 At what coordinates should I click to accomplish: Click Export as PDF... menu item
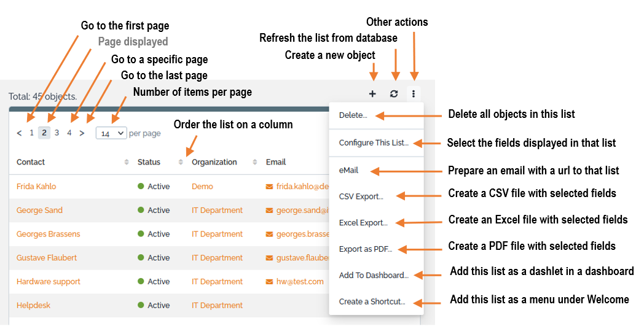pos(365,249)
